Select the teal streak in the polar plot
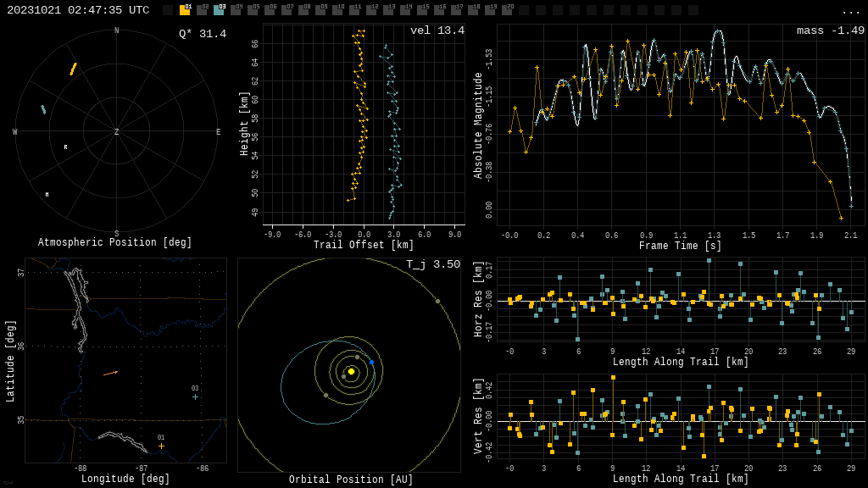Image resolution: width=868 pixels, height=488 pixels. pos(43,109)
